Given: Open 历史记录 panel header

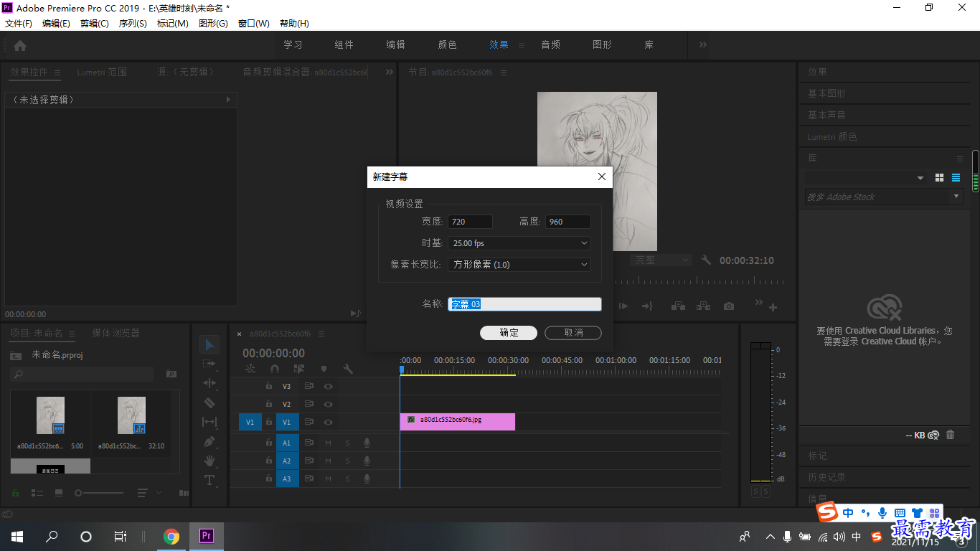Looking at the screenshot, I should [826, 477].
